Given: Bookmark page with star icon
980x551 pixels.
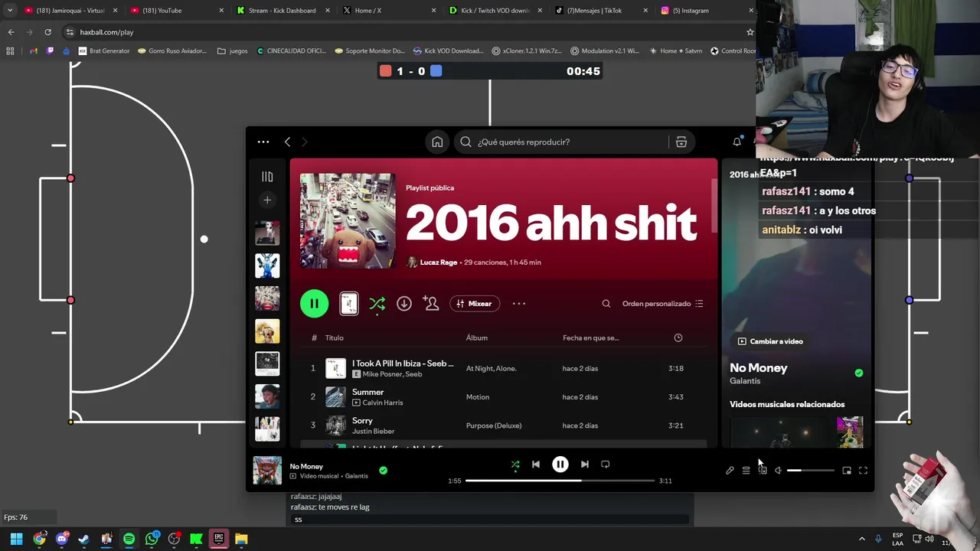Looking at the screenshot, I should [750, 32].
